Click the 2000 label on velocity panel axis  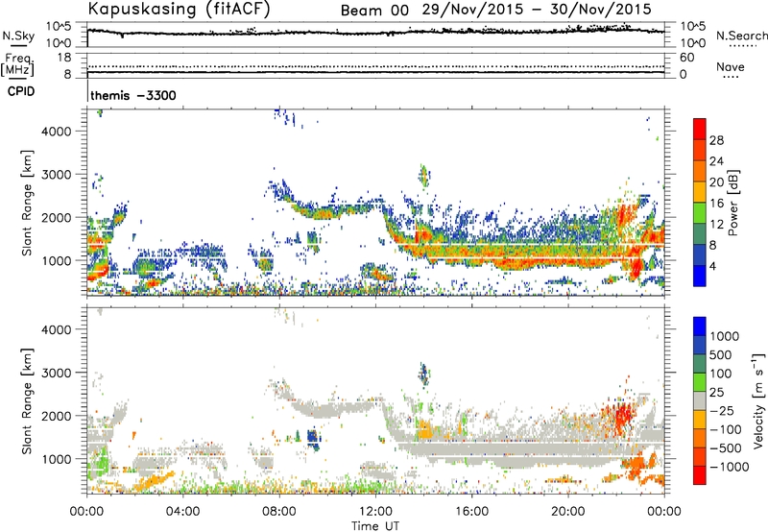(x=57, y=416)
